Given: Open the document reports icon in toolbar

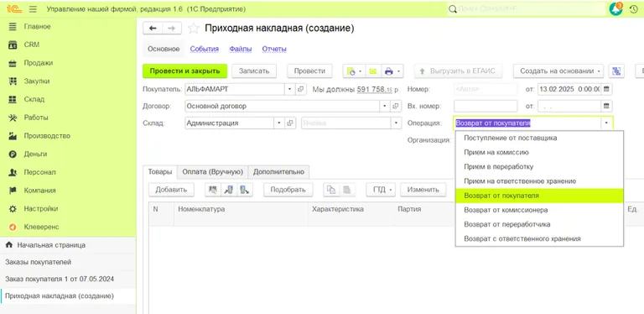Looking at the screenshot, I should click(x=351, y=71).
